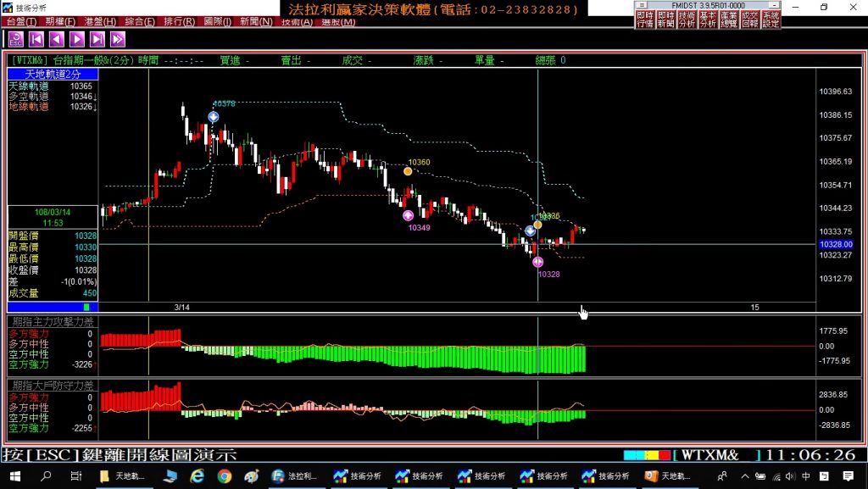Open FMIDST panel's top-left system menu button
Screen dimensions: 868x489
click(642, 5)
